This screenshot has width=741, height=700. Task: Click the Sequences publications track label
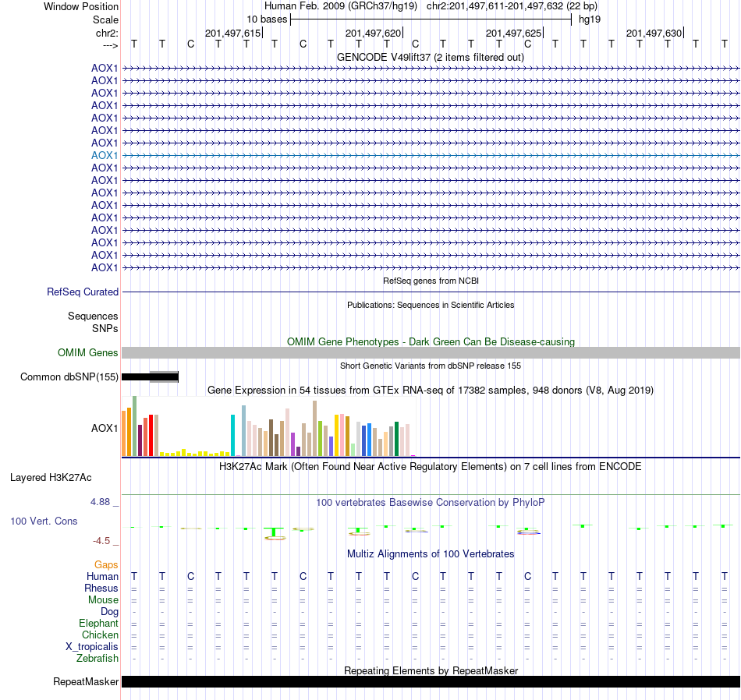tap(93, 316)
